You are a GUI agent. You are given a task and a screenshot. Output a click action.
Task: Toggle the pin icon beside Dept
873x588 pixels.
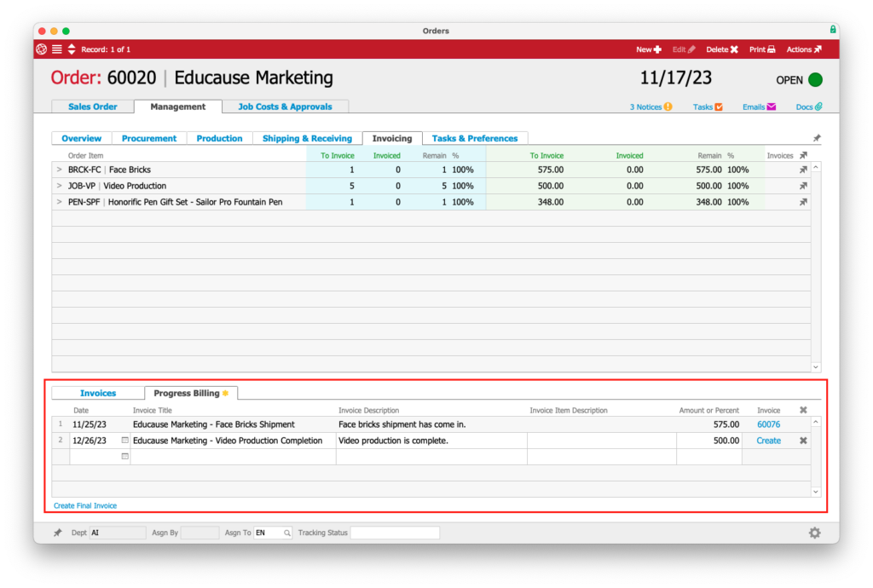coord(58,533)
